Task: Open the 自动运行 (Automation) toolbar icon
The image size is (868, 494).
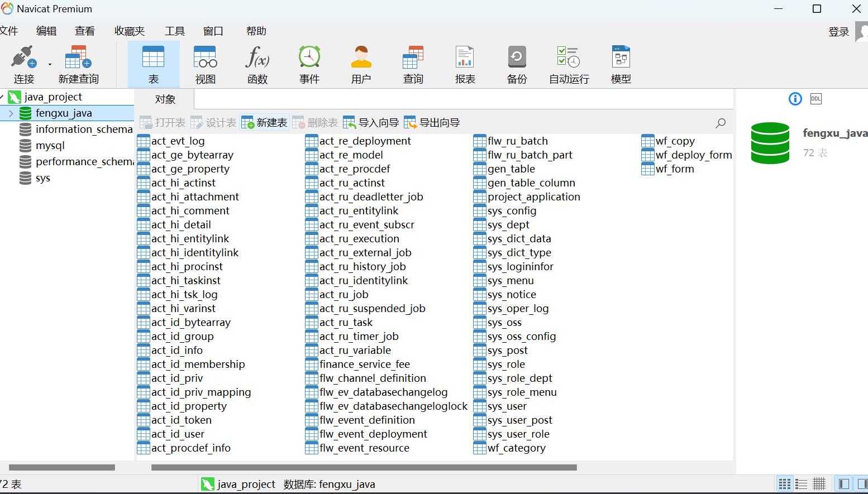Action: point(569,64)
